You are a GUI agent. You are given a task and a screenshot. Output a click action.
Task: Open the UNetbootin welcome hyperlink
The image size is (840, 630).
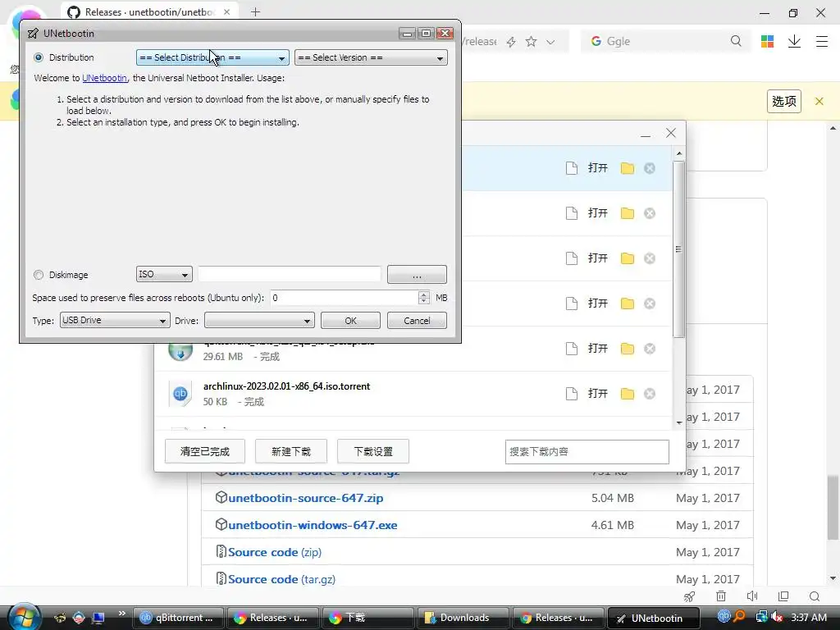[x=104, y=78]
